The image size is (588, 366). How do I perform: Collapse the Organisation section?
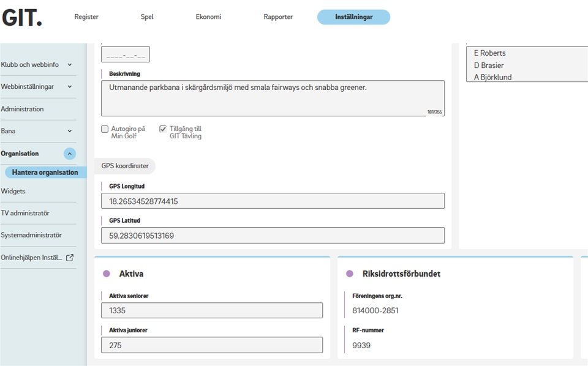[x=70, y=154]
